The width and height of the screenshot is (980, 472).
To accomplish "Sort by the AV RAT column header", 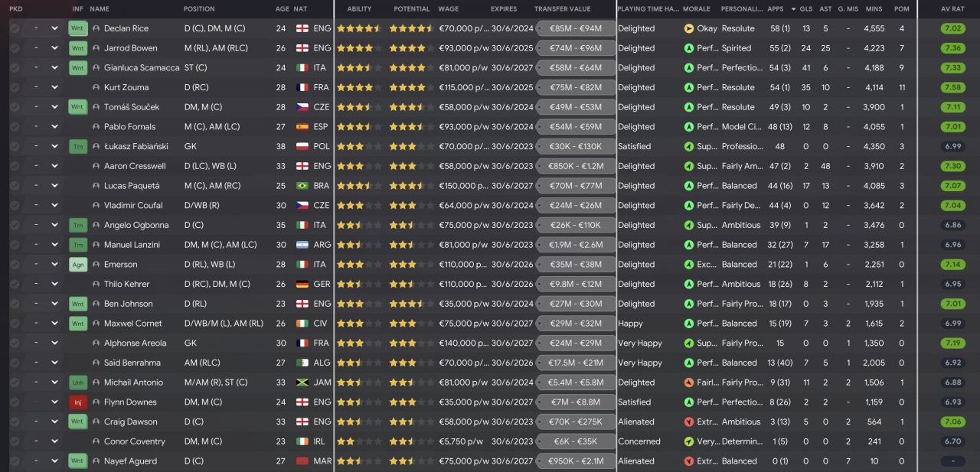I will coord(952,9).
